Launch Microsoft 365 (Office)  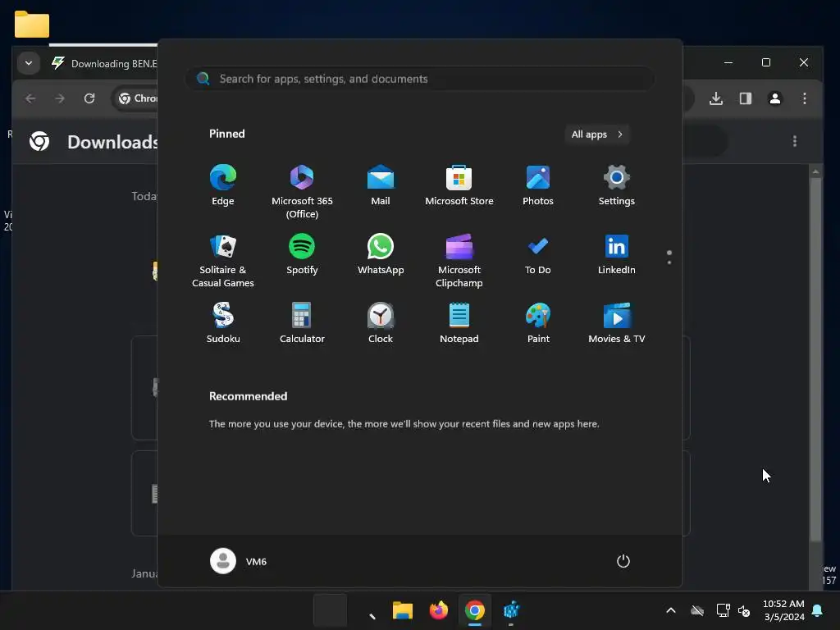pyautogui.click(x=302, y=192)
